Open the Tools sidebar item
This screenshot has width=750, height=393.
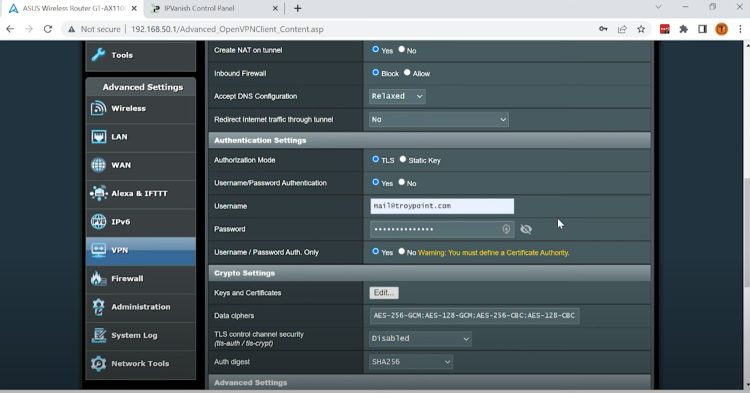click(x=141, y=55)
